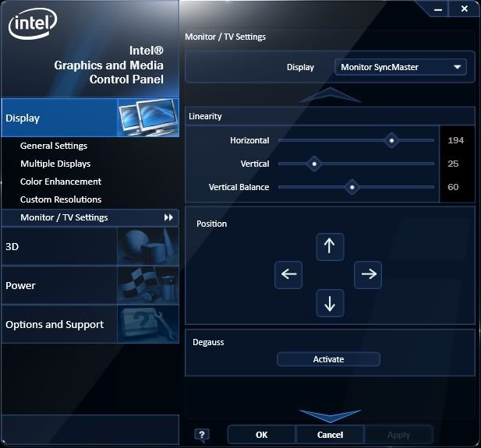
Task: Click the move left position arrow
Action: (288, 274)
